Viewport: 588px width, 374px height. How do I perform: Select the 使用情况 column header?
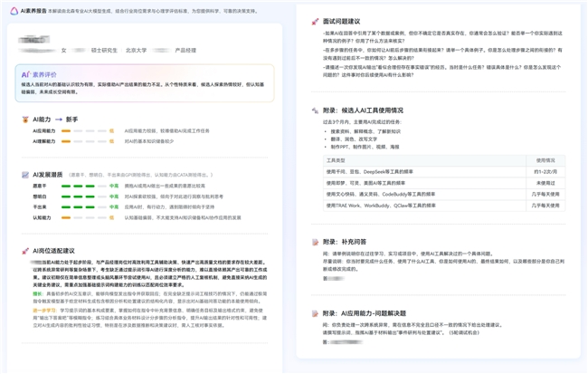[545, 160]
